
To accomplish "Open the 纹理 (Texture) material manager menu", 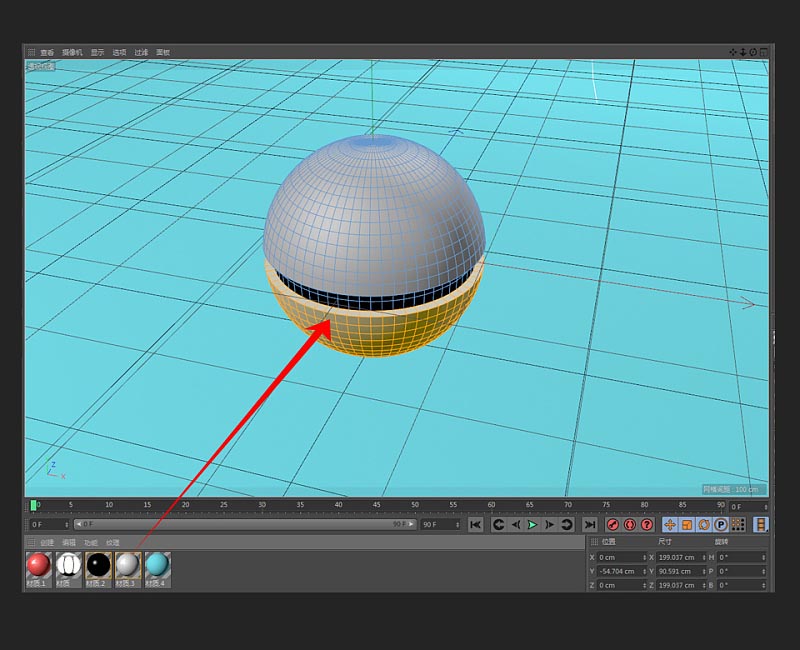I will click(113, 542).
